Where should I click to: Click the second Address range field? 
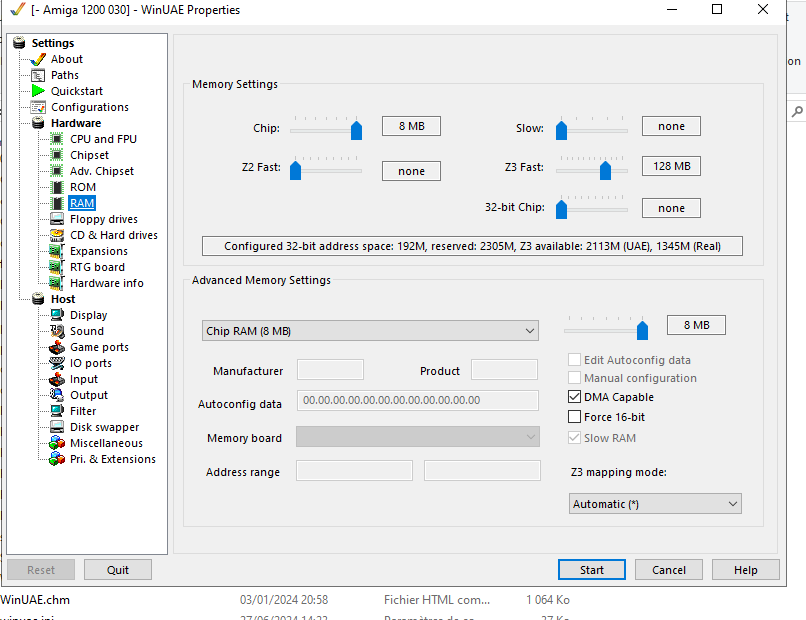click(x=482, y=470)
